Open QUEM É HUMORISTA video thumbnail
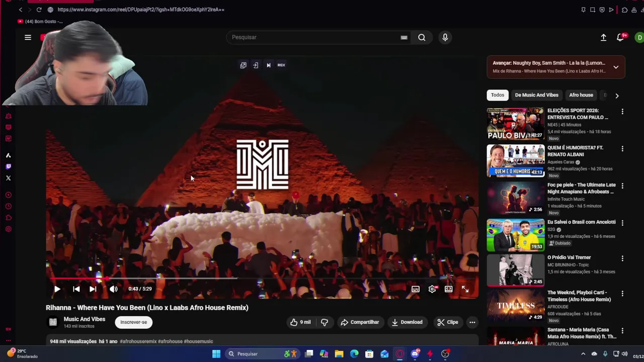The width and height of the screenshot is (644, 362). point(515,161)
